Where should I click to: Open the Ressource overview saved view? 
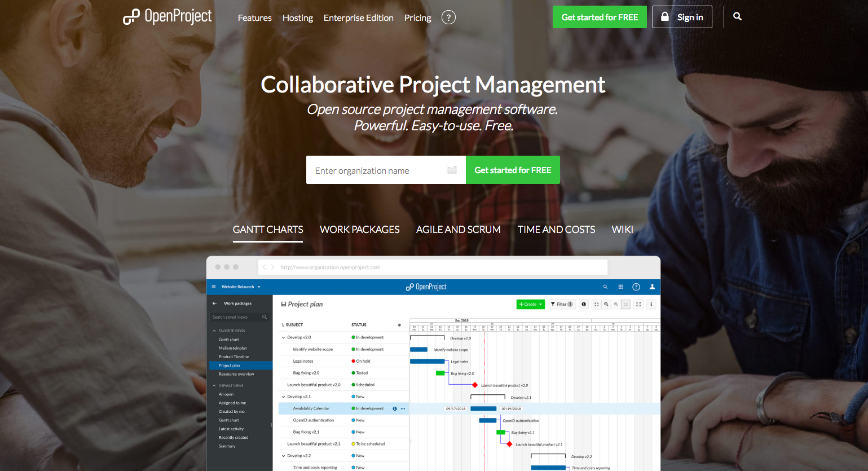click(236, 374)
